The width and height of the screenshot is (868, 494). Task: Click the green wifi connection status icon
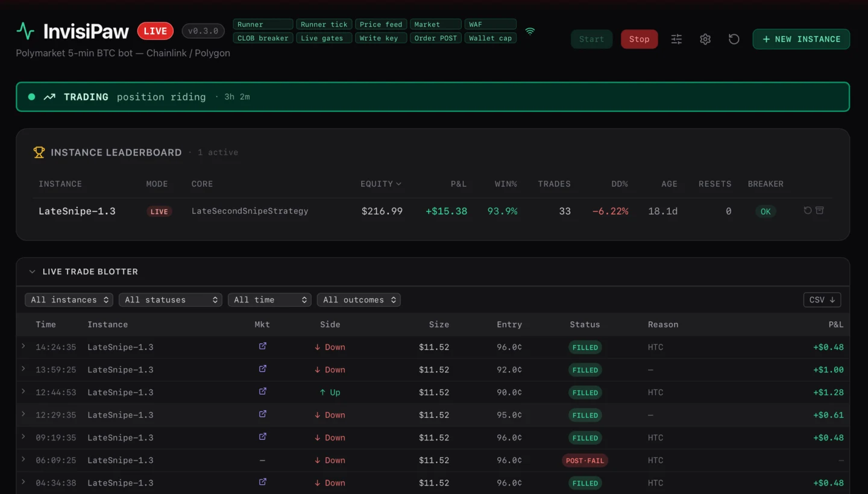[x=530, y=31]
